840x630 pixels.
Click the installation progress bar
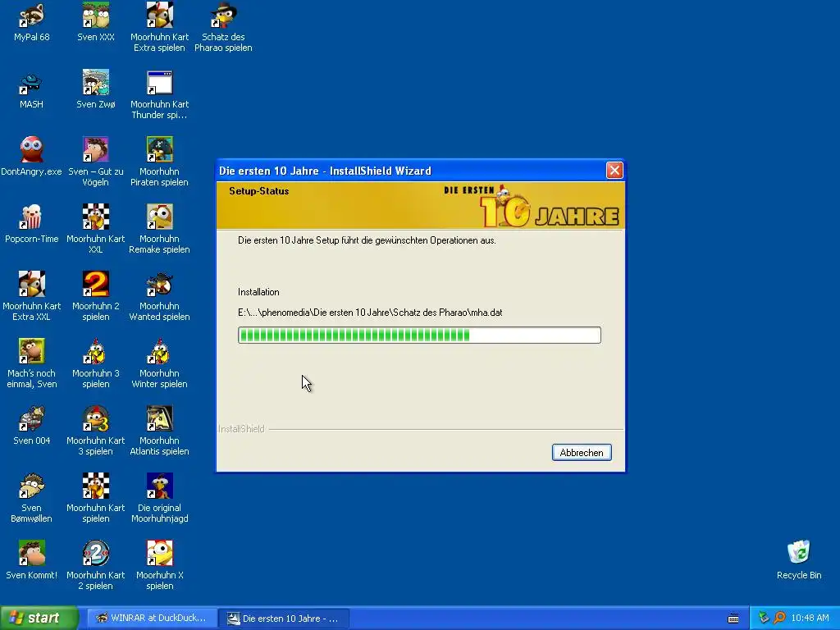click(419, 336)
